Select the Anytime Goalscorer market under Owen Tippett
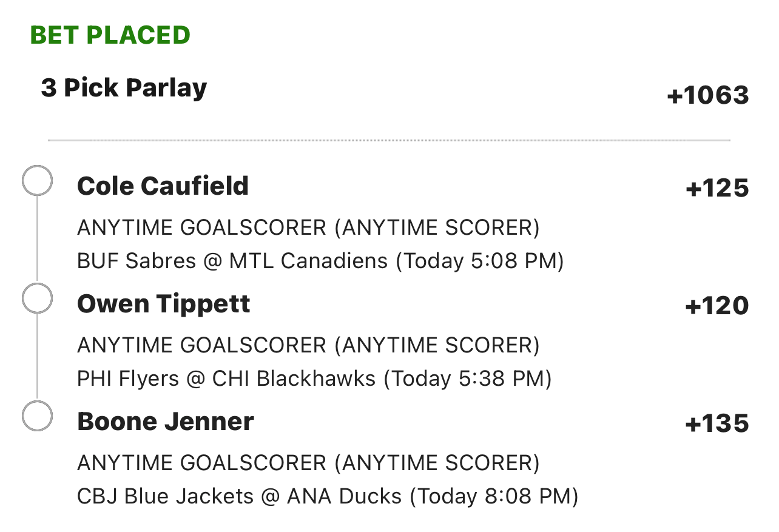Screen dimensions: 779x532 tap(308, 346)
